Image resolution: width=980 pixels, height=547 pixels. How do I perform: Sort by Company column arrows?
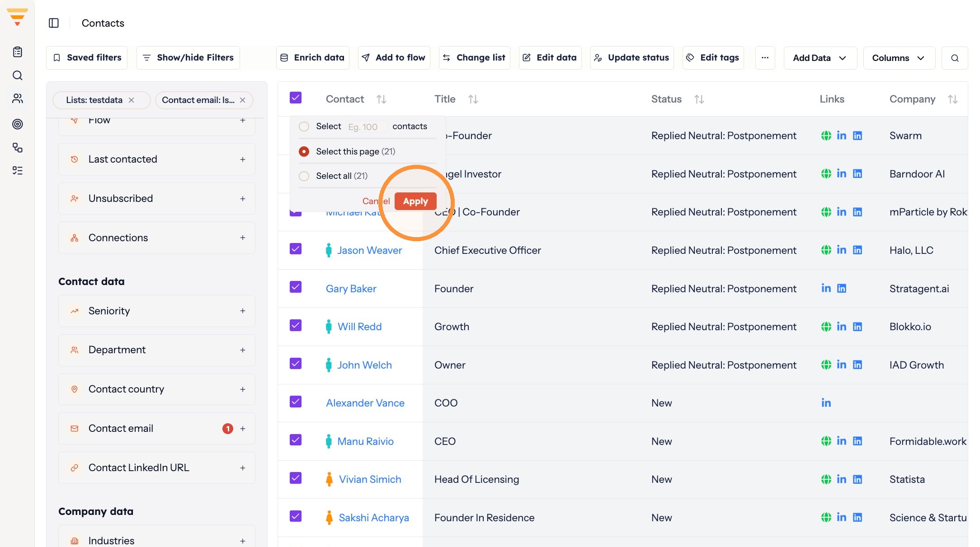click(953, 99)
